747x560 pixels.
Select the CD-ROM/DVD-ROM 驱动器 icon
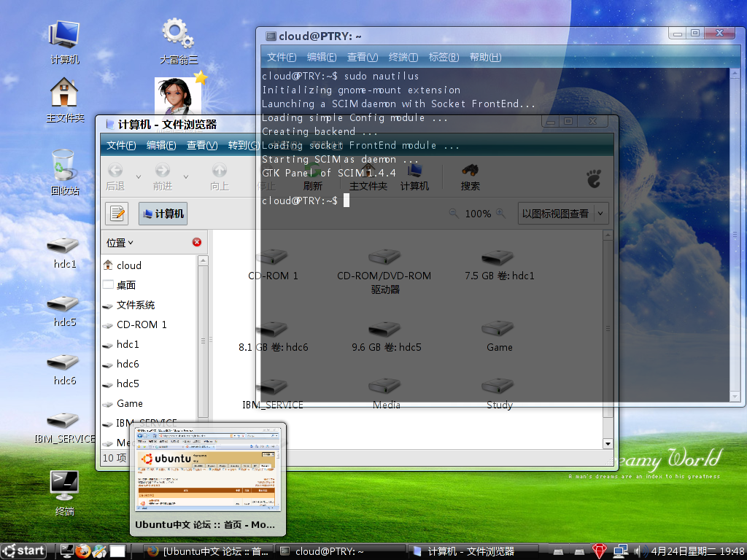(384, 271)
